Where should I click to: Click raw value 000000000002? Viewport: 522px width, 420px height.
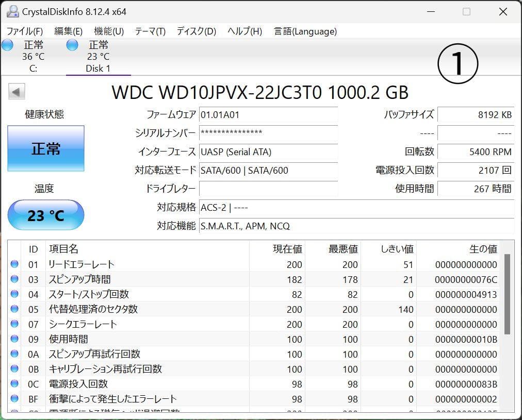tap(466, 399)
